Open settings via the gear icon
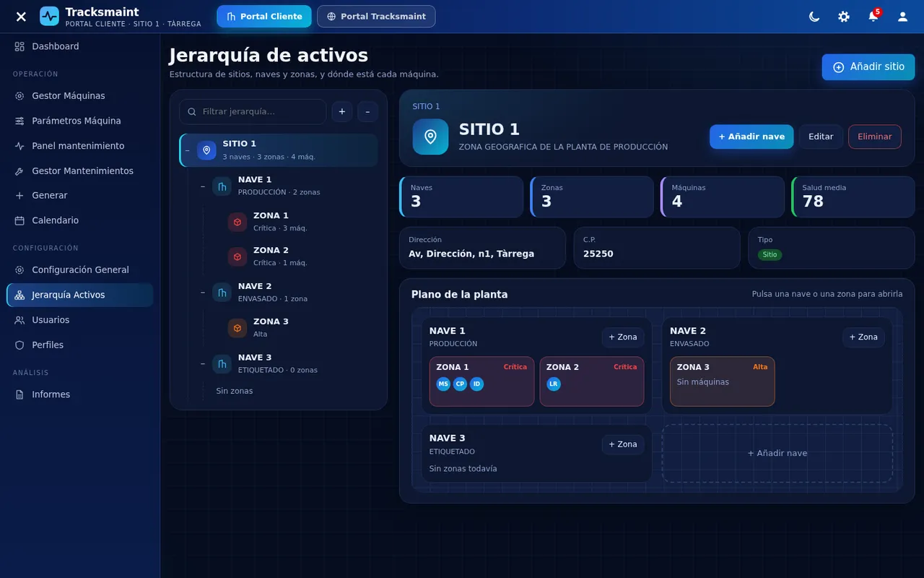The height and width of the screenshot is (578, 924). tap(844, 17)
